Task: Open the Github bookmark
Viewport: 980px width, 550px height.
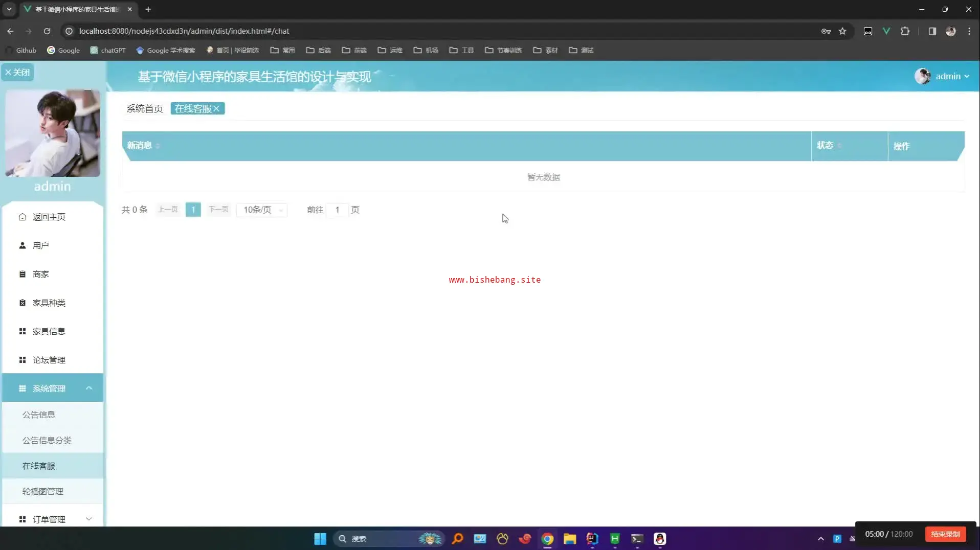Action: [21, 50]
